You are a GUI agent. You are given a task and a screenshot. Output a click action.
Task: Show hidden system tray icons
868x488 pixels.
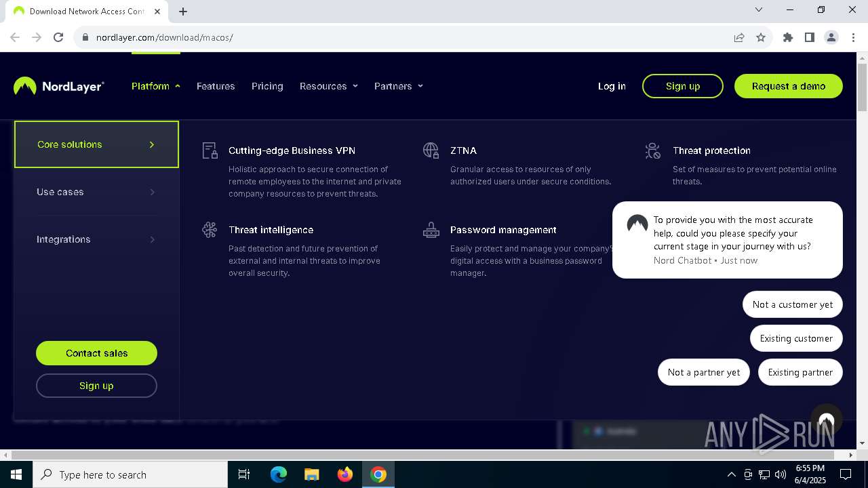731,474
